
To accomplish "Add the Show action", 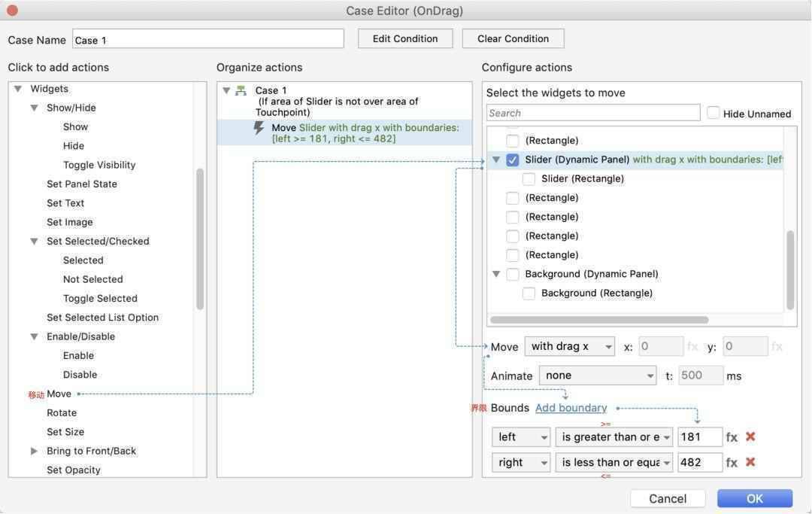I will click(x=76, y=127).
